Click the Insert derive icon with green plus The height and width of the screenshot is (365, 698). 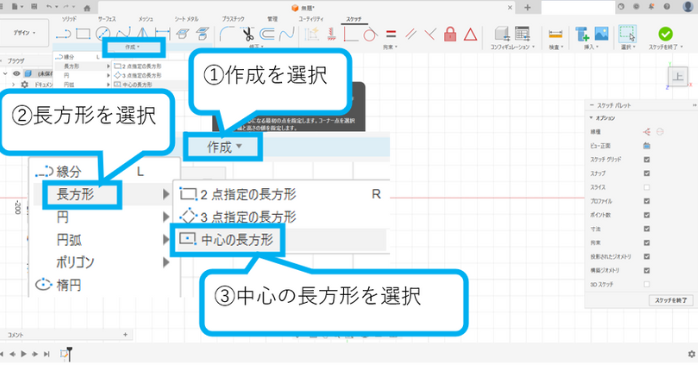(x=582, y=34)
